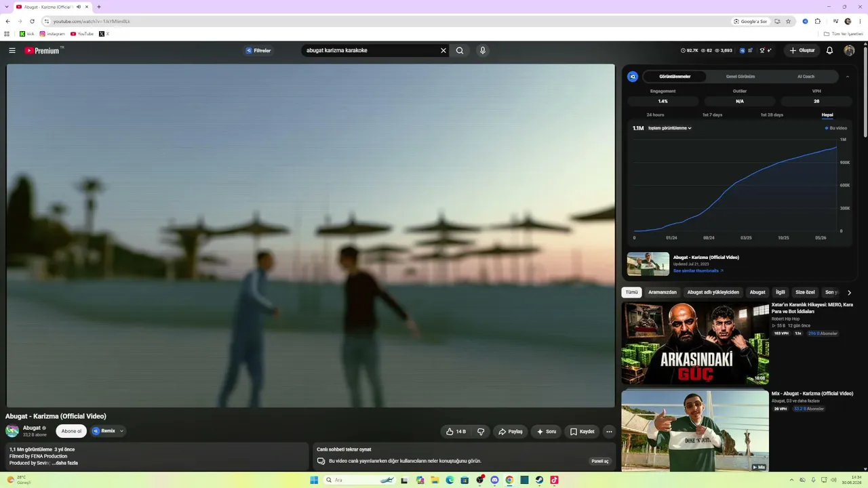The height and width of the screenshot is (488, 868).
Task: Open the 'Tüm Yer İşaretleri' bookmarks folder
Action: pos(843,34)
